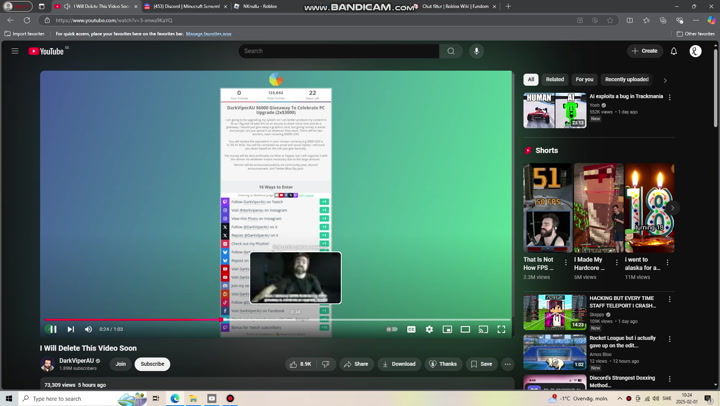The width and height of the screenshot is (720, 406).
Task: Reload the page
Action: click(x=27, y=20)
